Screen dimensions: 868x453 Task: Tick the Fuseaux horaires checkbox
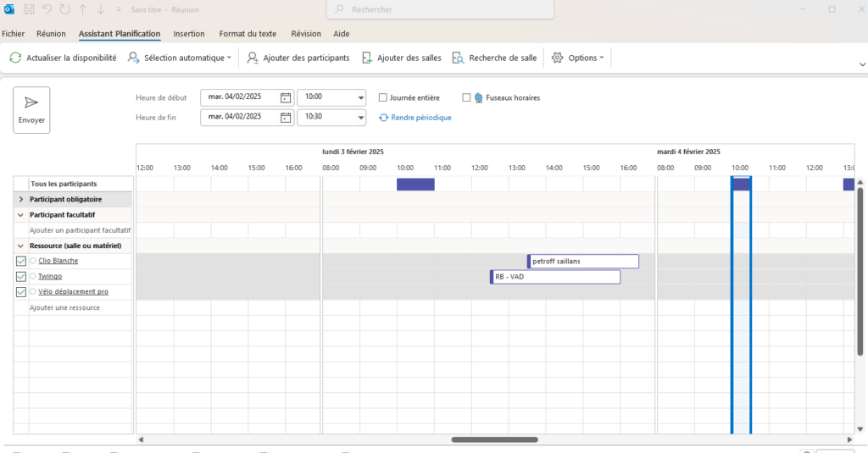467,97
